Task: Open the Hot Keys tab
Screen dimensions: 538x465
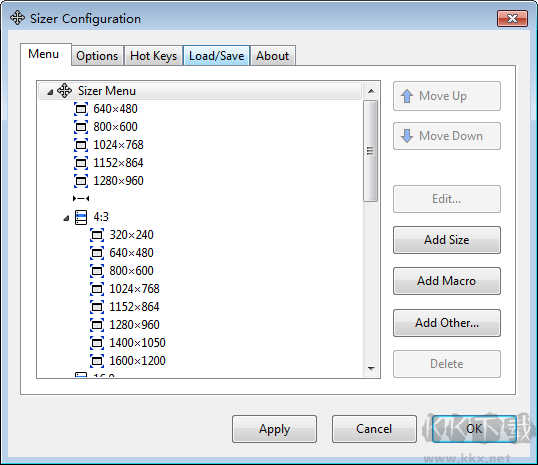Action: (x=153, y=56)
